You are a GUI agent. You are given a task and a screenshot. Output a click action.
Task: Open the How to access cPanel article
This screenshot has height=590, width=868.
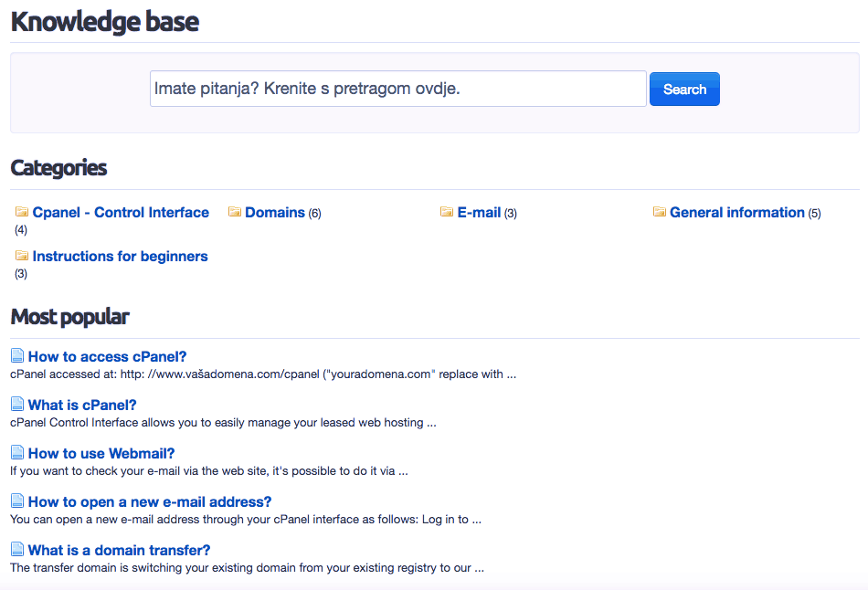point(108,356)
